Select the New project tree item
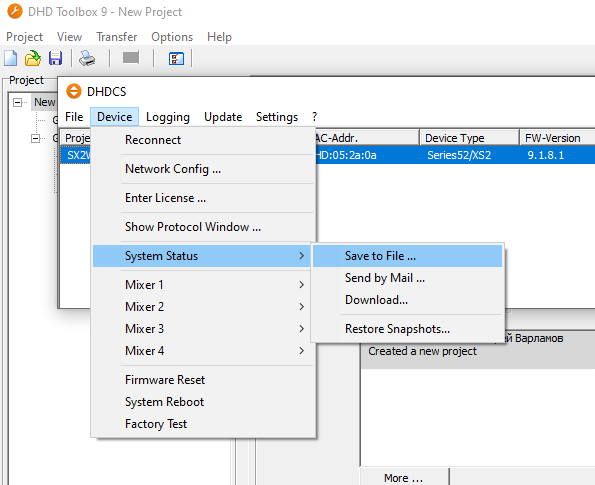 [x=45, y=102]
